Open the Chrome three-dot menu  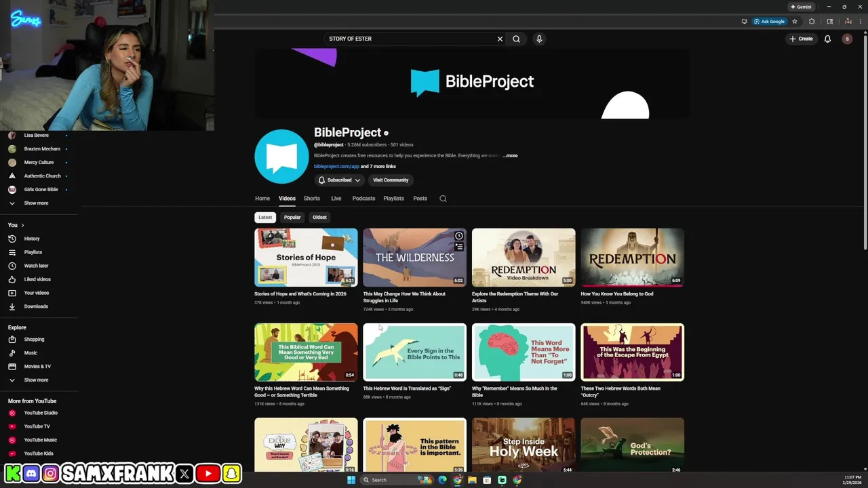click(861, 21)
